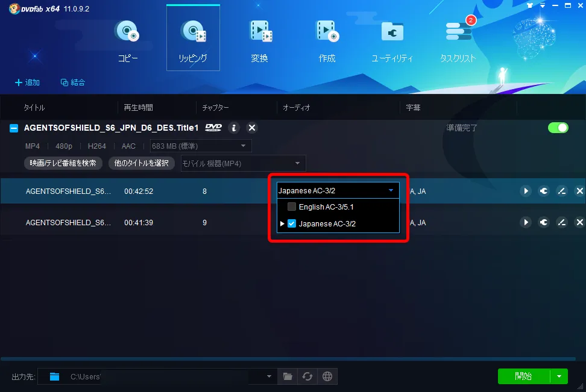Click the オーディオ column header
The image size is (586, 392).
click(297, 108)
